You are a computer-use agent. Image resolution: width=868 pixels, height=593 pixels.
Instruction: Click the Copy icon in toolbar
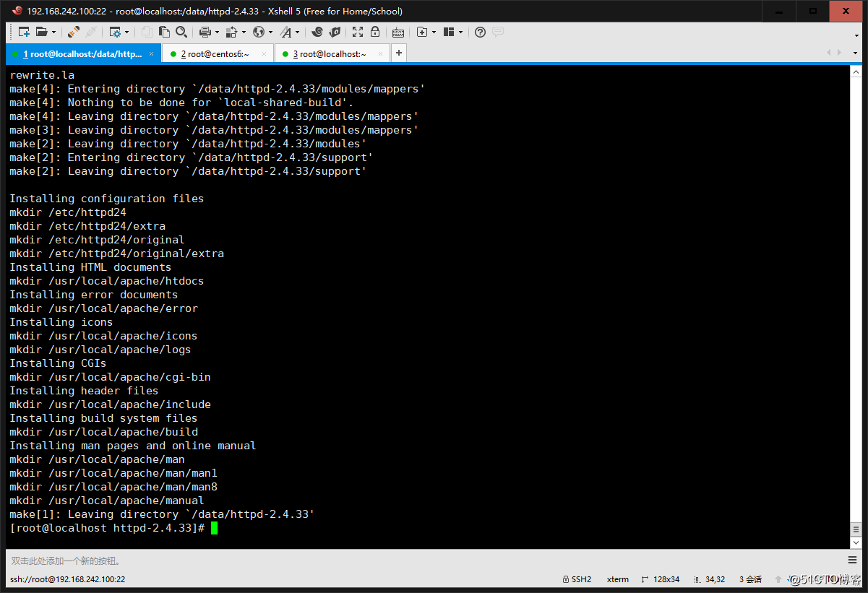click(147, 32)
